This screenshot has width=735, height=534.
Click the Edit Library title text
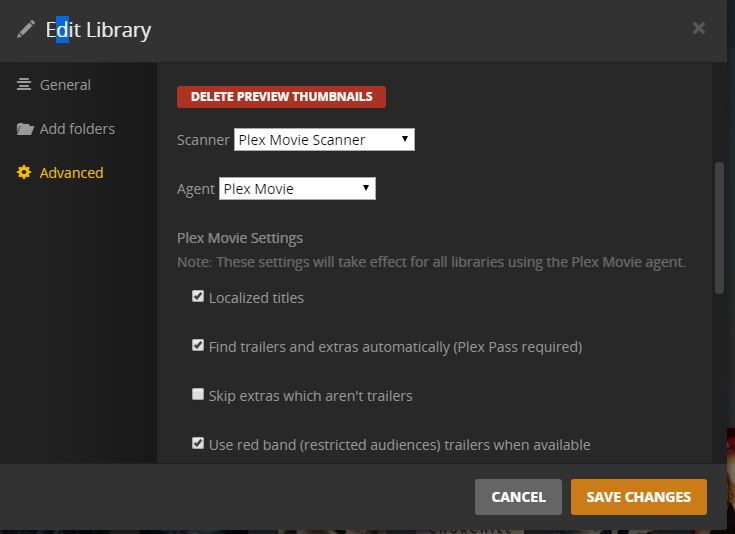(x=98, y=30)
